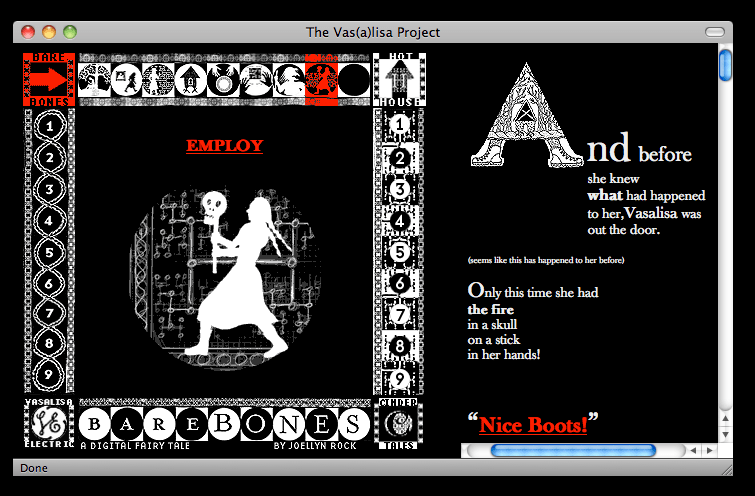Click the solid black circle in top strip
Screen dimensions: 755x496
(352, 79)
